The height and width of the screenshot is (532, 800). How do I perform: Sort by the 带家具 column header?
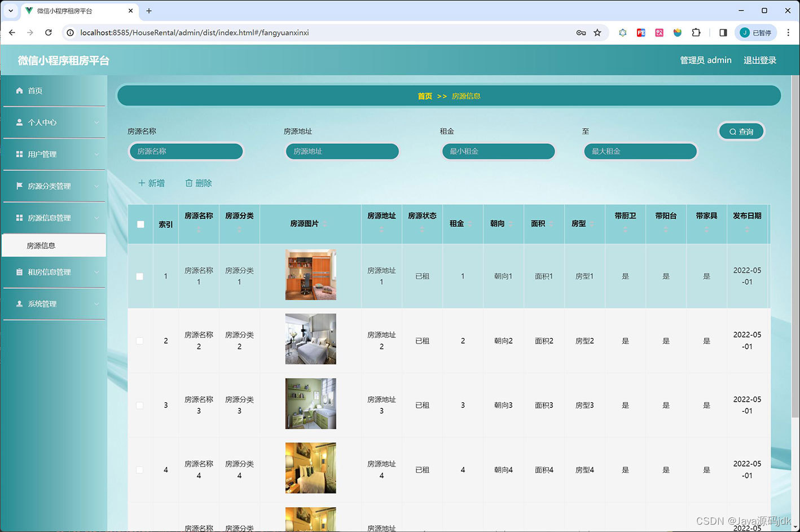click(706, 223)
